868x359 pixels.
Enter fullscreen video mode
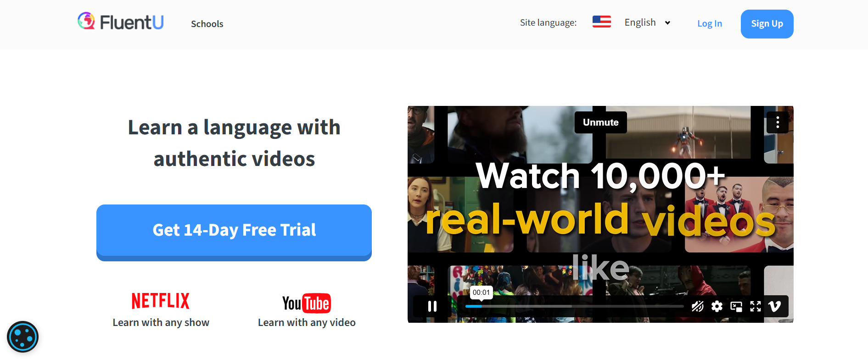click(756, 306)
